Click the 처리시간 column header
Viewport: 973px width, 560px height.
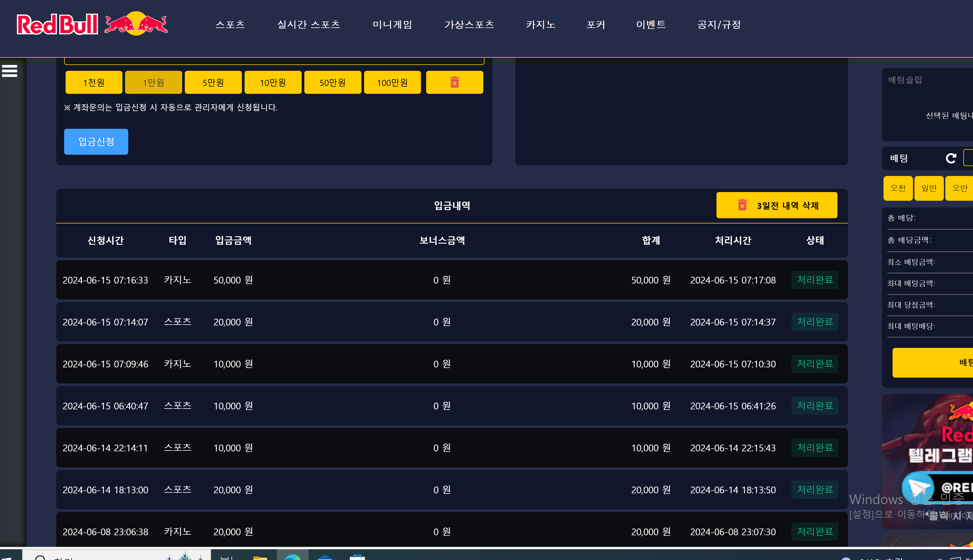point(733,240)
